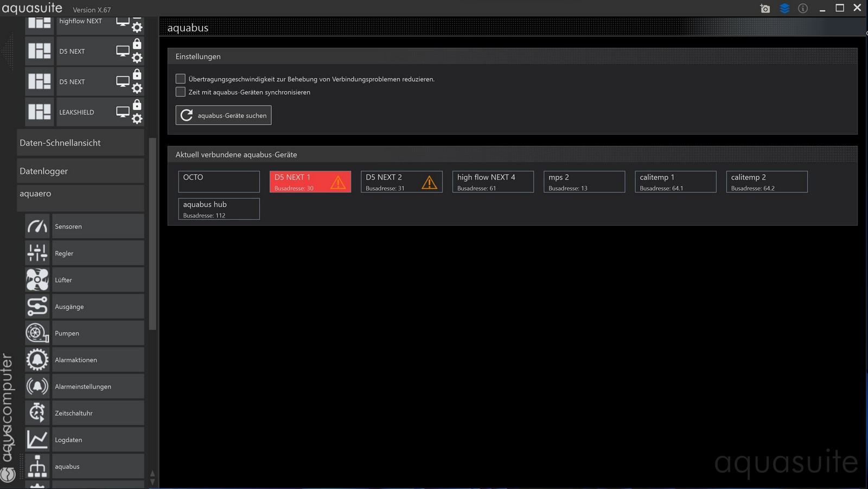Viewport: 868px width, 489px height.
Task: Select the calitemp 1 device tile
Action: [675, 182]
